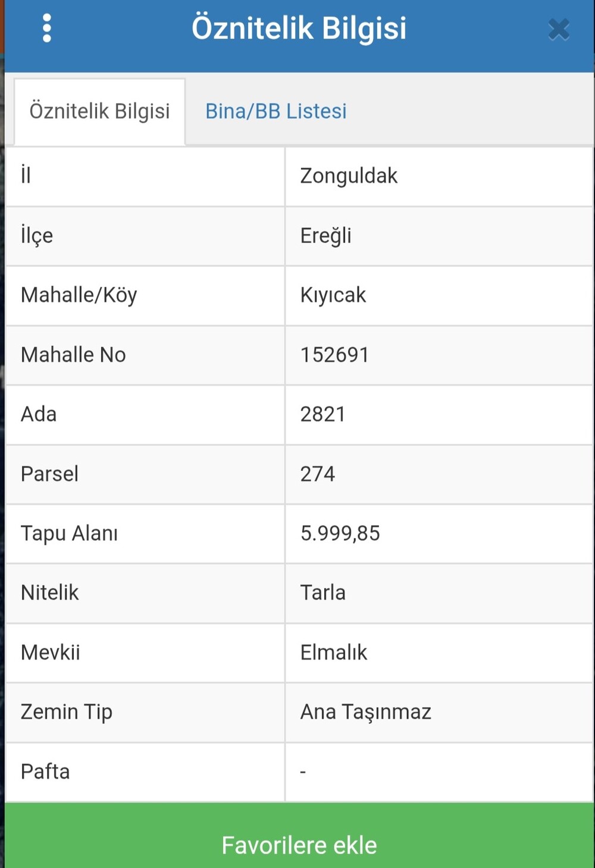
Task: Select the Parsel value 274
Action: click(317, 474)
